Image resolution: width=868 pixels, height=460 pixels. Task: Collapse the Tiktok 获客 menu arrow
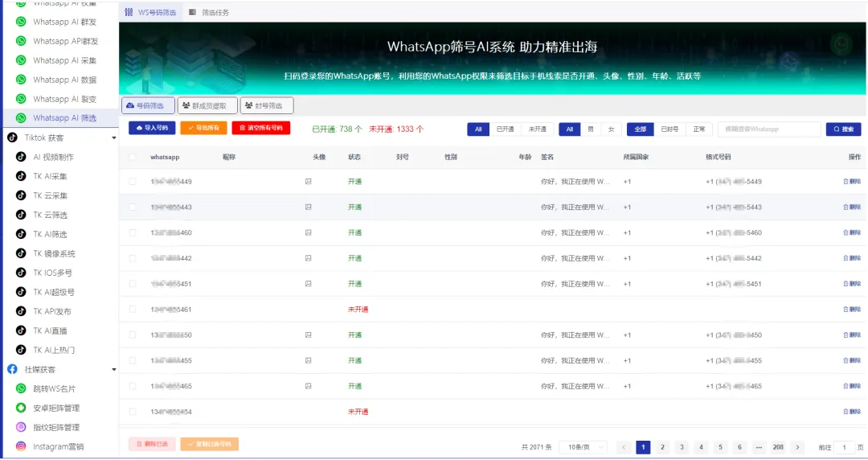tap(114, 138)
